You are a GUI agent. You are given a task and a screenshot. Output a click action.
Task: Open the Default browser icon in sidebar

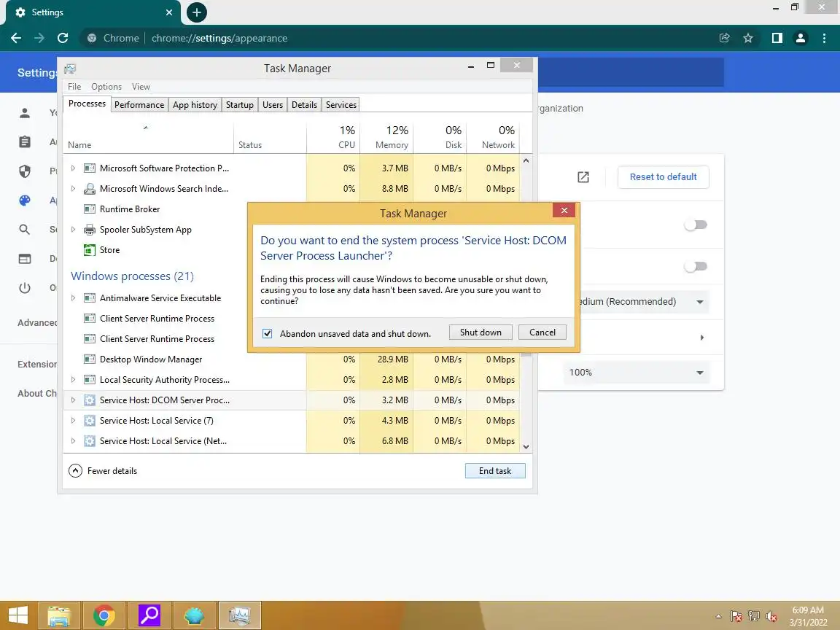coord(25,259)
